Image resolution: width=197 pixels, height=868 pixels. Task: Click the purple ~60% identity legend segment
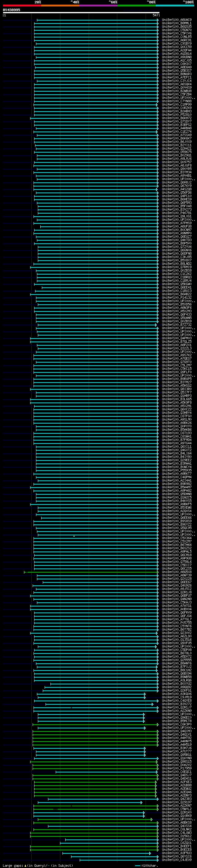pos(98,6)
